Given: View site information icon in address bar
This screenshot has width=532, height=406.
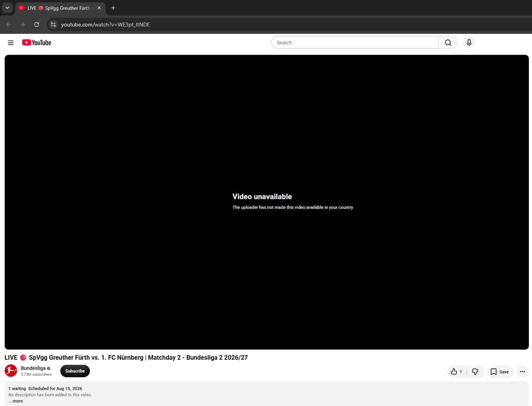Looking at the screenshot, I should point(54,24).
